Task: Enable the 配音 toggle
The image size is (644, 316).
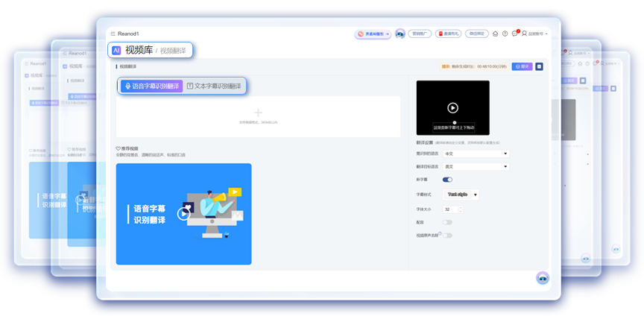Action: point(447,222)
